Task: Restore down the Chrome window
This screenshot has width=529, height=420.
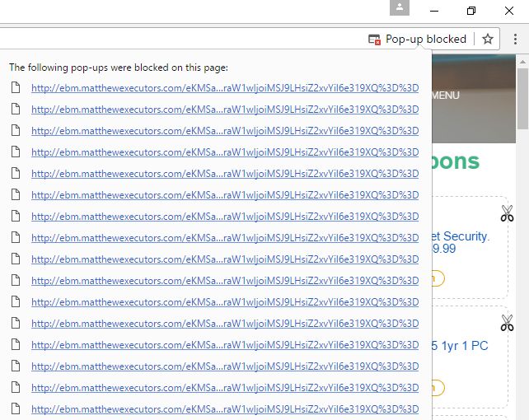Action: point(471,11)
